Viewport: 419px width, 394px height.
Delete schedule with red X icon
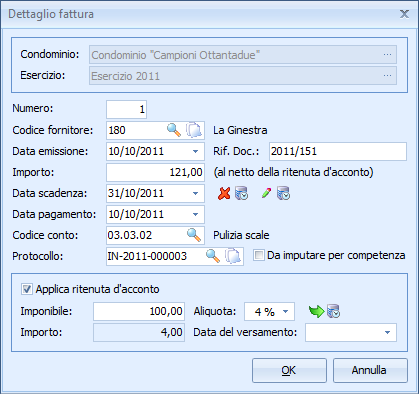point(224,193)
